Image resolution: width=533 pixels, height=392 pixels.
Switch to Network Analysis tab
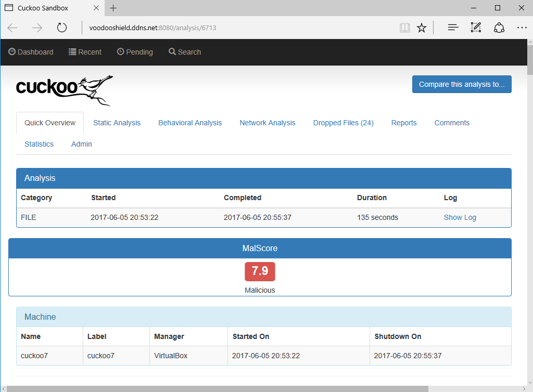point(268,123)
